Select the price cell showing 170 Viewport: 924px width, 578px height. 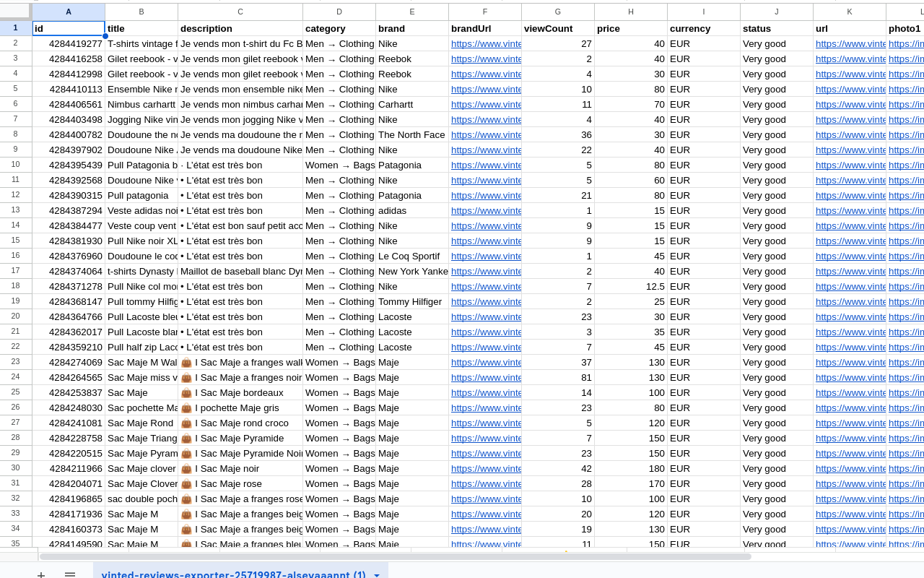(631, 483)
